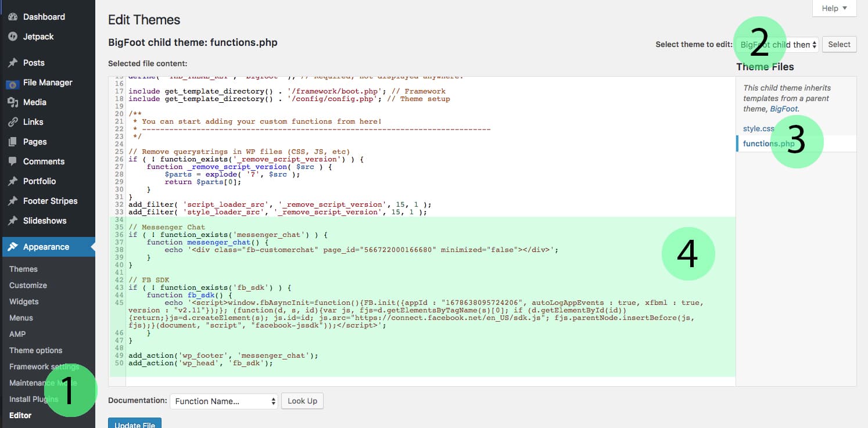
Task: Click the Update File button
Action: point(135,424)
